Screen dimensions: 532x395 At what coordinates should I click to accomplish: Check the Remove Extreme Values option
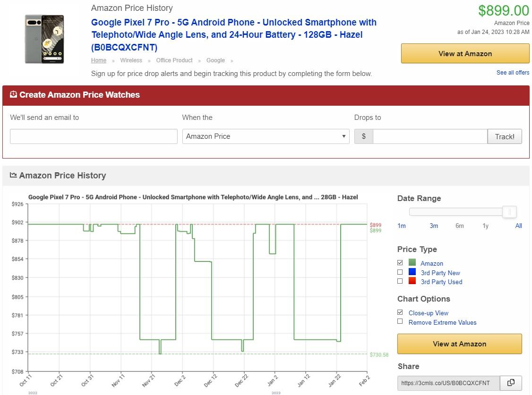400,322
